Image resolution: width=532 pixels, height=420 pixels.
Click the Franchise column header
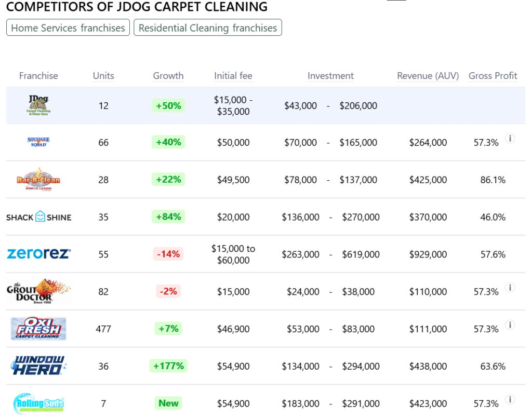coord(38,76)
